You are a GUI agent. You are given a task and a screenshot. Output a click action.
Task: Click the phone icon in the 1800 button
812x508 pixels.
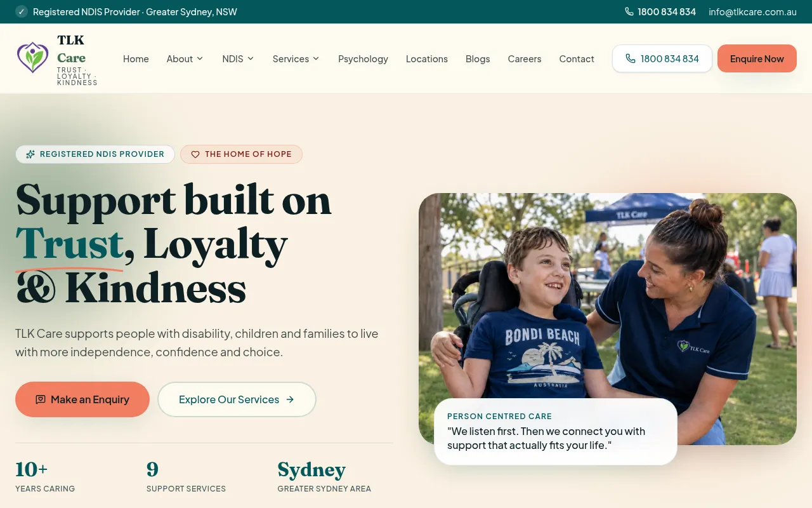(630, 58)
